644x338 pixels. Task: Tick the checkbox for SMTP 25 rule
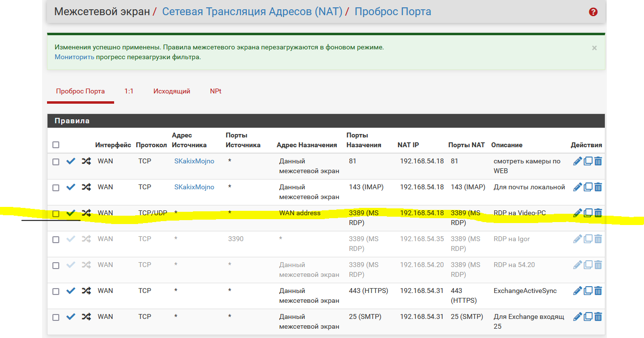click(x=56, y=317)
